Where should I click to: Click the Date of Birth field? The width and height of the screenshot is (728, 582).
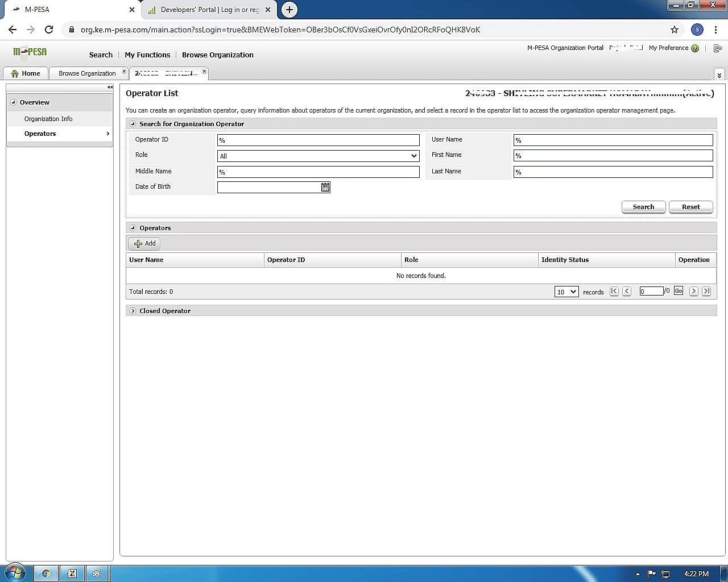click(268, 187)
